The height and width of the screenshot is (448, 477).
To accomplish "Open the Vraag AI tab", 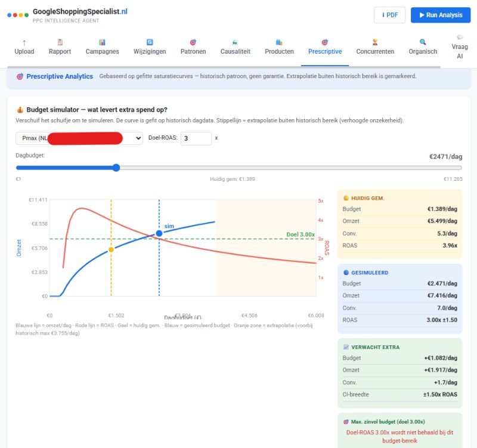I will pos(460,48).
